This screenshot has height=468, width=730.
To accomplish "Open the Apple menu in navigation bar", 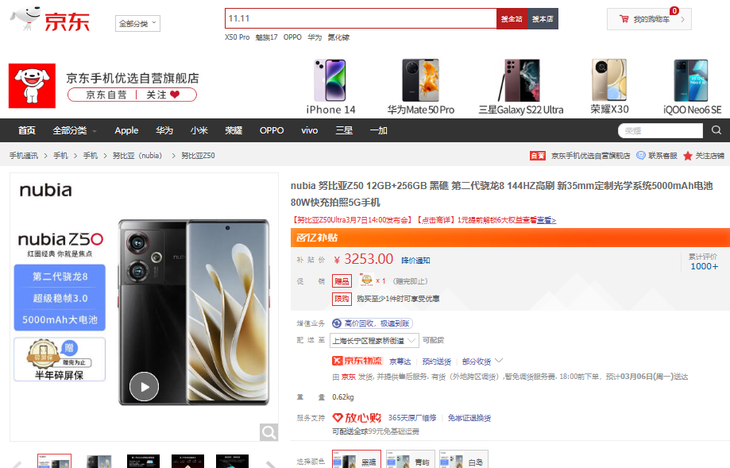I will click(x=127, y=130).
